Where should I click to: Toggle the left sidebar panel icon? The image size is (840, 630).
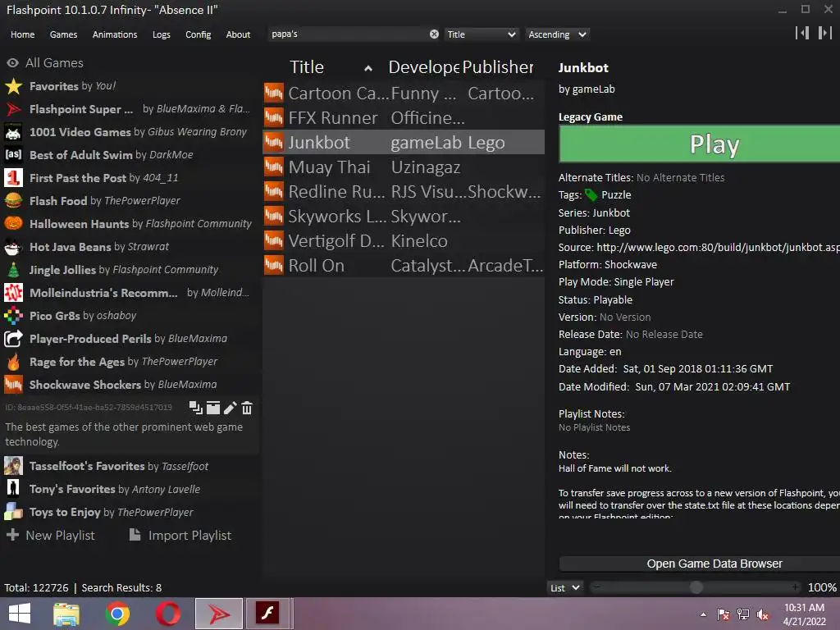[802, 33]
